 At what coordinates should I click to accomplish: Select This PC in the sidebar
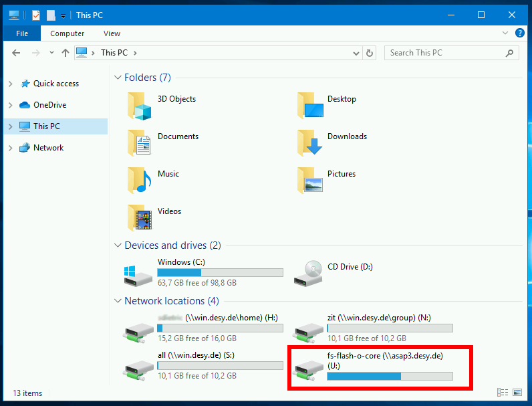pyautogui.click(x=47, y=126)
